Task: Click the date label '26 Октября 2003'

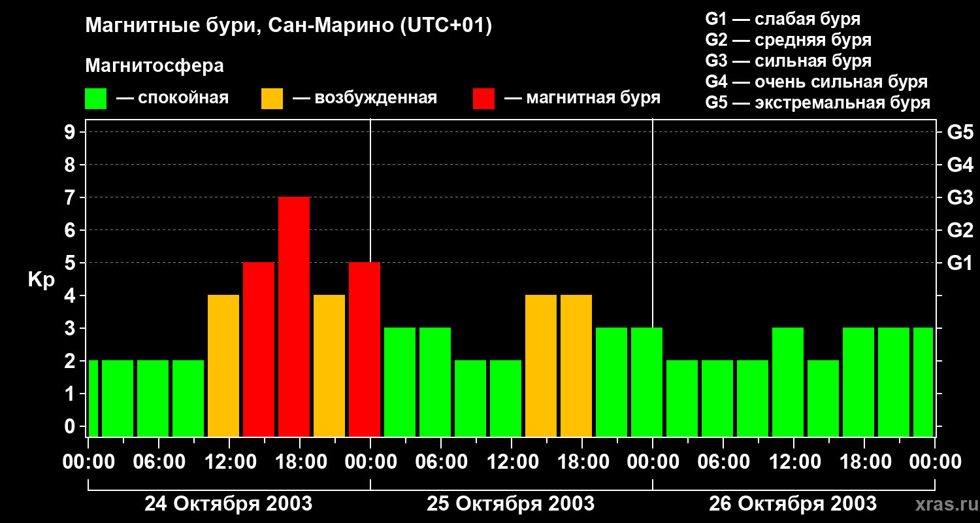Action: tap(792, 503)
